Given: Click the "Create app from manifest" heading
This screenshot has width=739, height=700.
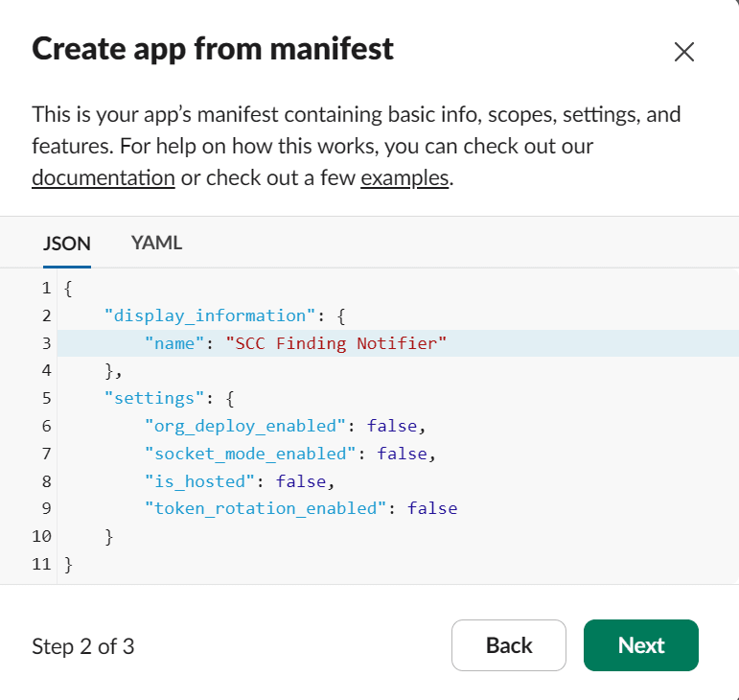Looking at the screenshot, I should coord(213,49).
